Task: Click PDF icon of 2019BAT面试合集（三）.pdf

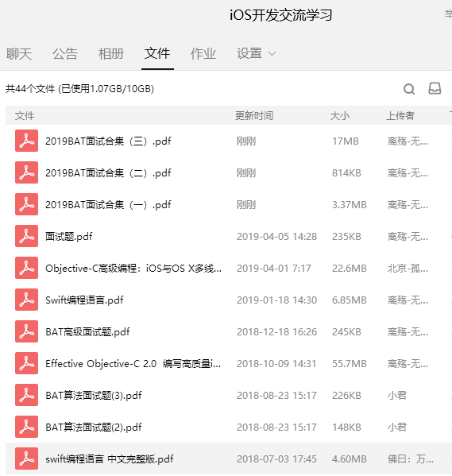Action: pos(27,141)
